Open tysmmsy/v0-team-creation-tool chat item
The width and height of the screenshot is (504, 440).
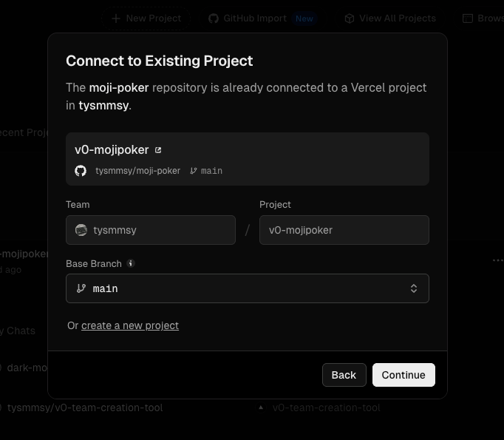pos(84,407)
